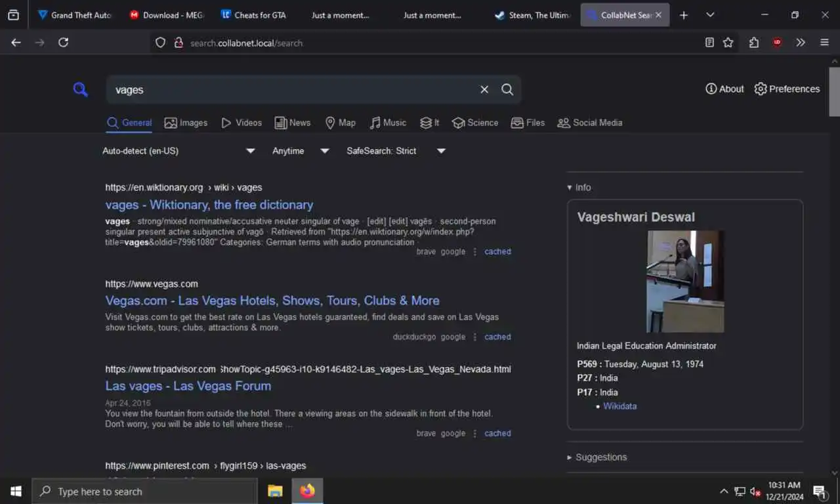This screenshot has width=840, height=504.
Task: Switch to the Science category
Action: [x=475, y=123]
